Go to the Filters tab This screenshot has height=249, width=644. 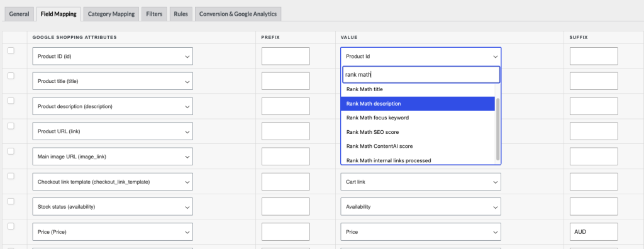click(x=154, y=14)
